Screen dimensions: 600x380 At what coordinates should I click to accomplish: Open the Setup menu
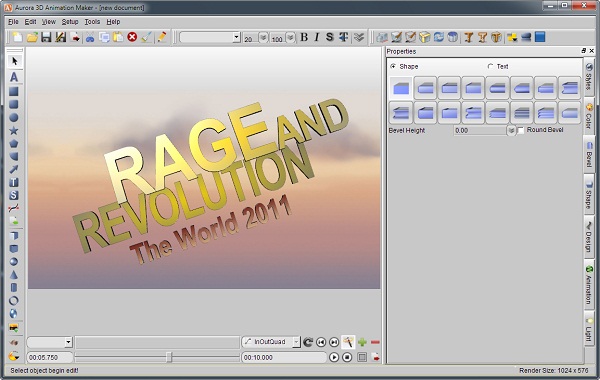(70, 22)
